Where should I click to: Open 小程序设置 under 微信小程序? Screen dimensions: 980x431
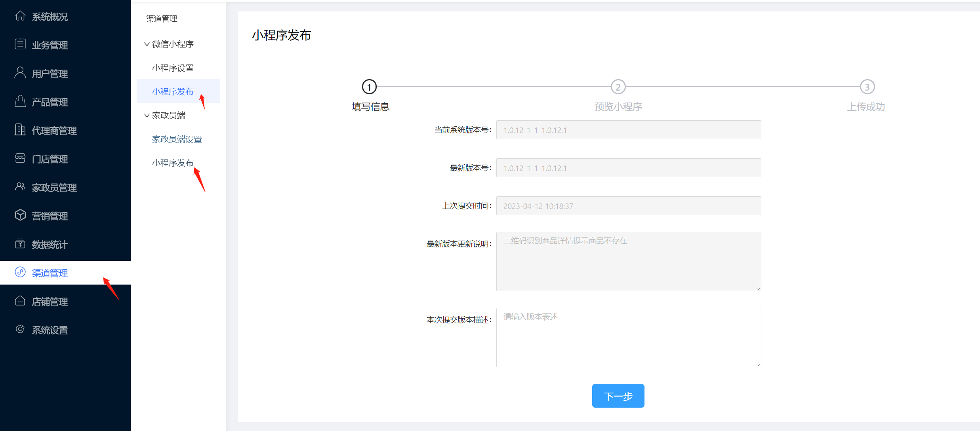point(173,68)
